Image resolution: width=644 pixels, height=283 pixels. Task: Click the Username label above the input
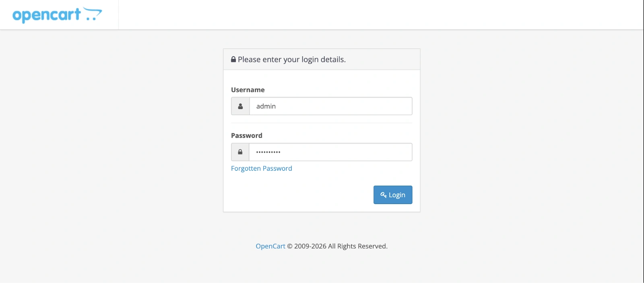click(248, 90)
